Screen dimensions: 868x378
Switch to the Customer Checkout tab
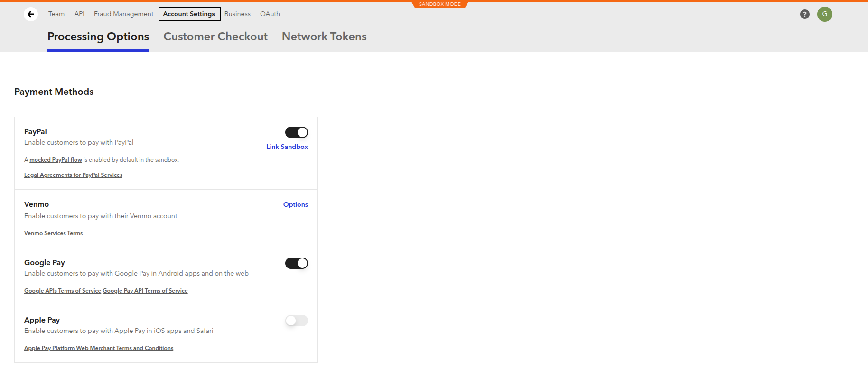tap(215, 37)
